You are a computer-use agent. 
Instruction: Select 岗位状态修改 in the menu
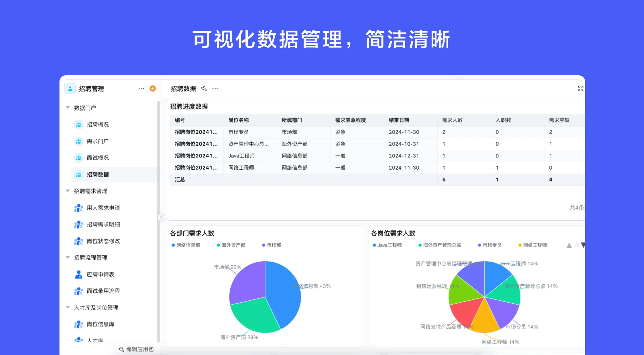point(103,241)
